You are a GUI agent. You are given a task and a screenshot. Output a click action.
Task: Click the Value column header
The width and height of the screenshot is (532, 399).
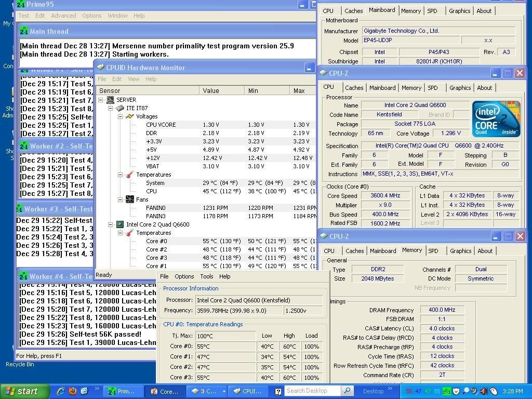click(x=221, y=90)
